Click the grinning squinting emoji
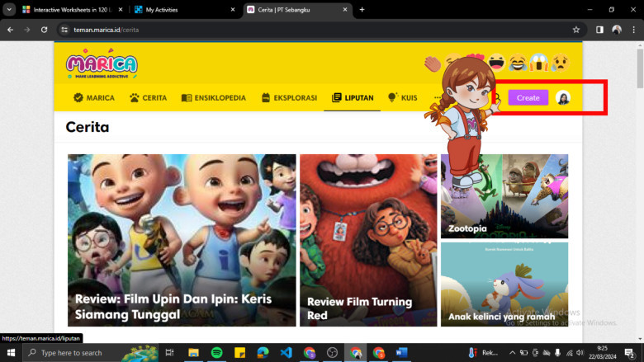644x362 pixels. 496,63
